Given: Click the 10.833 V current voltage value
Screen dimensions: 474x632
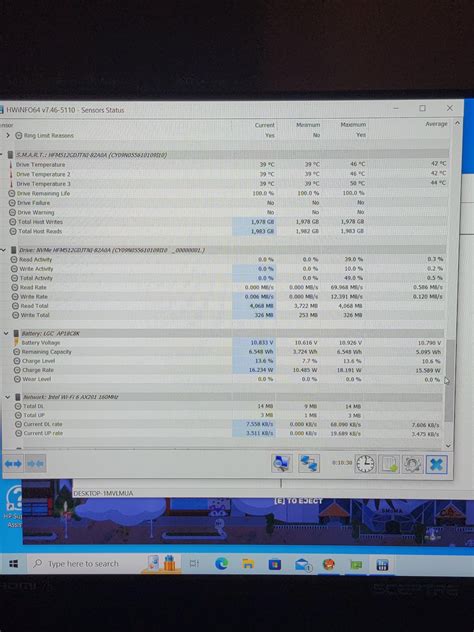Looking at the screenshot, I should point(262,343).
